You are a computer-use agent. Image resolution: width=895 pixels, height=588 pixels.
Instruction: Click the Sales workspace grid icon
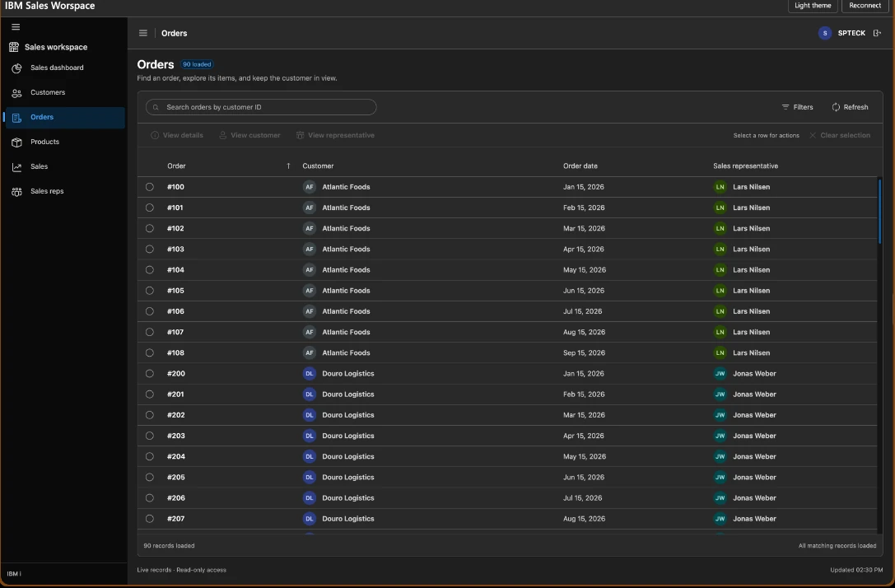14,47
